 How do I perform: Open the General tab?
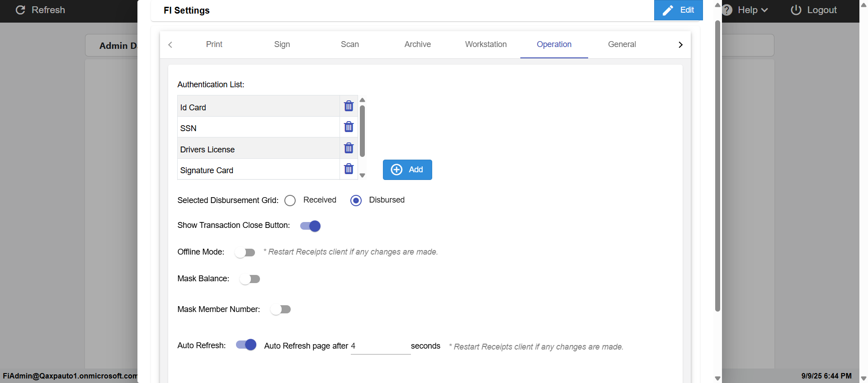click(x=622, y=44)
